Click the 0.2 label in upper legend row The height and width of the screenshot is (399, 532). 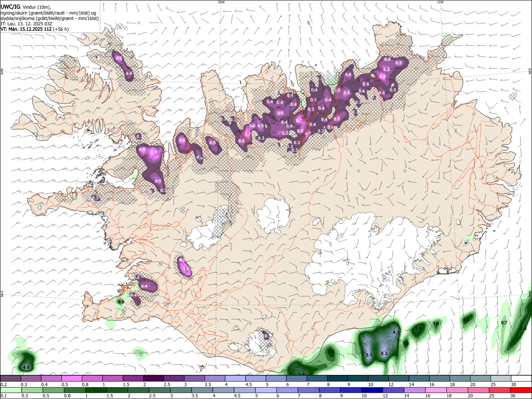point(3,384)
